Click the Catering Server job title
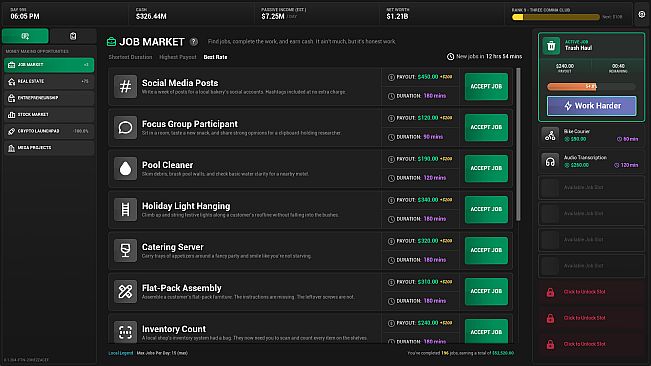 (173, 247)
